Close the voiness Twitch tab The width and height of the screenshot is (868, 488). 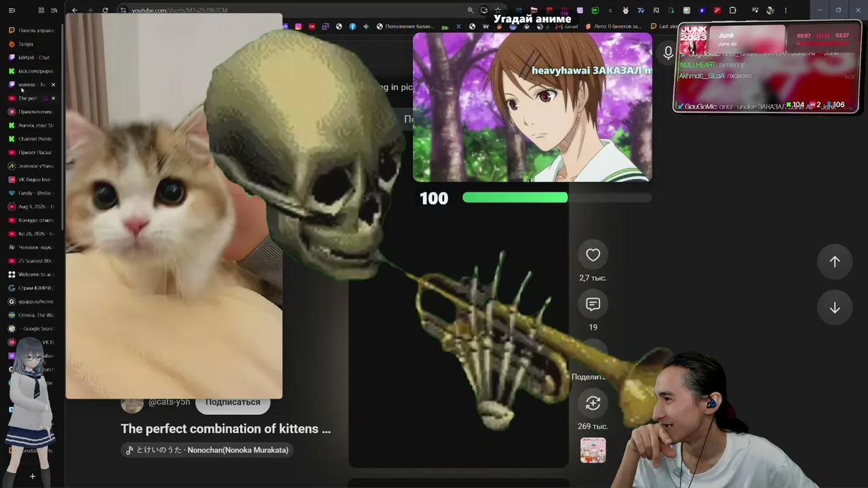click(53, 85)
